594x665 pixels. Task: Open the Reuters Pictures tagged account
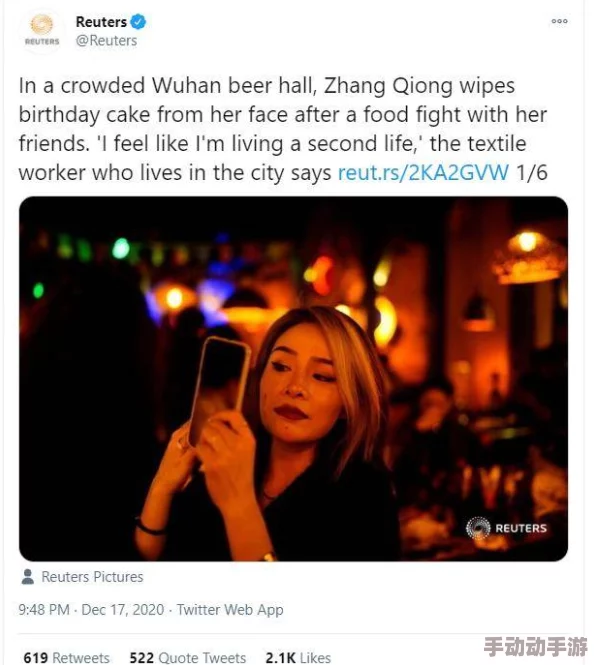[x=92, y=577]
